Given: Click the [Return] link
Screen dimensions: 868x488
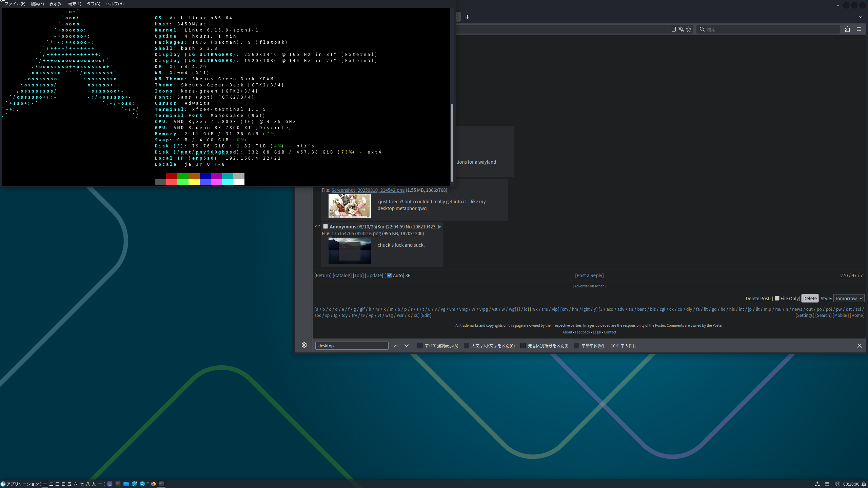Looking at the screenshot, I should pos(323,276).
